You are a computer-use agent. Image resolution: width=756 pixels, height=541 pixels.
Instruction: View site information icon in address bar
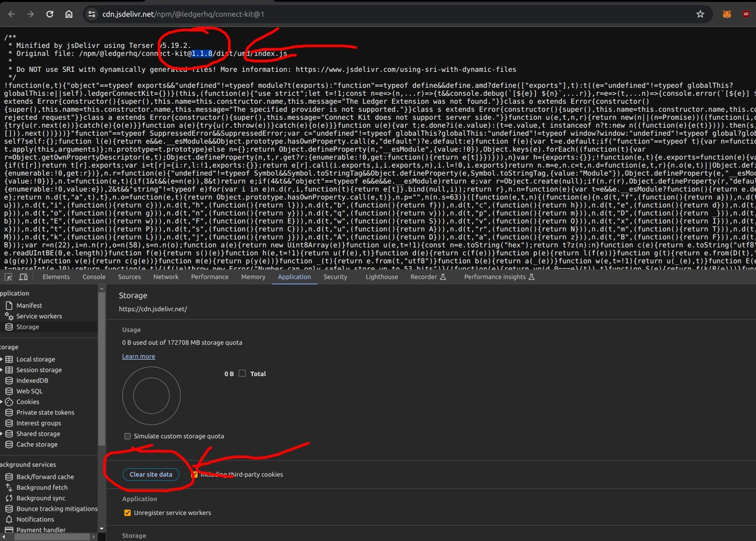[x=92, y=14]
